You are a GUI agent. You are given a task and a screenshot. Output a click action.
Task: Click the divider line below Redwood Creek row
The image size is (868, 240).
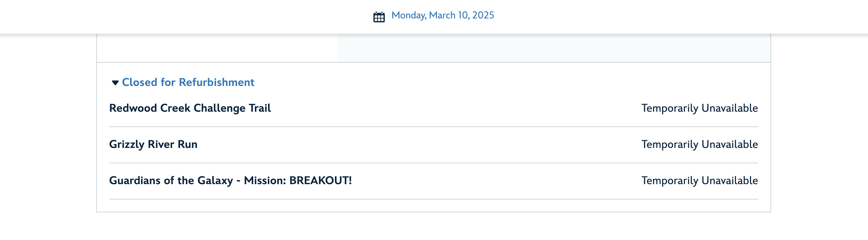point(433,127)
